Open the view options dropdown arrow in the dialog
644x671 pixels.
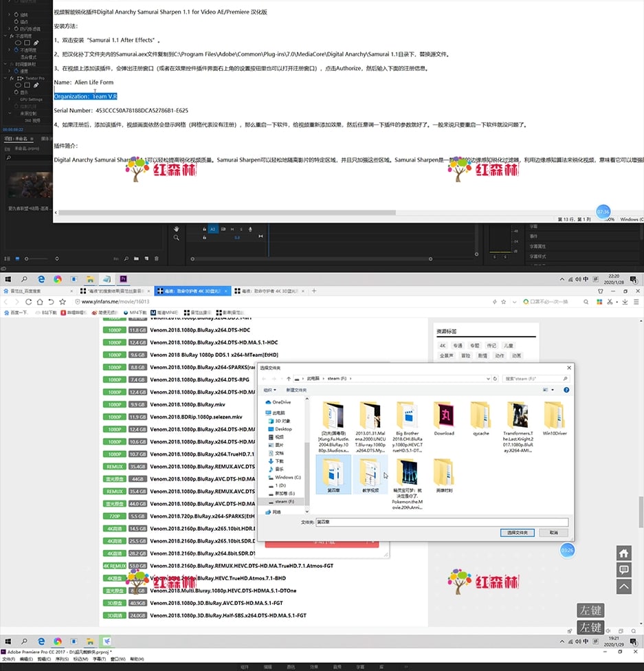pos(553,390)
